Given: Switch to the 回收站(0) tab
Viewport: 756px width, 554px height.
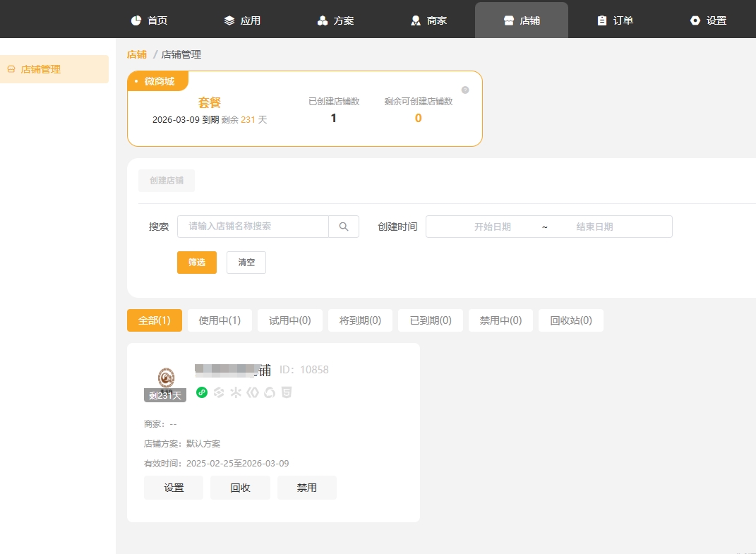Looking at the screenshot, I should coord(570,320).
